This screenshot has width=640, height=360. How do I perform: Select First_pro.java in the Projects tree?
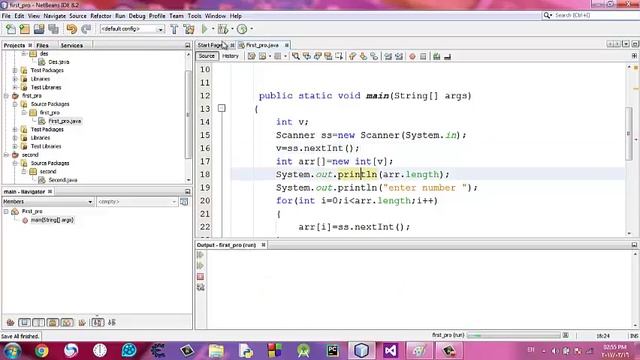[x=64, y=121]
